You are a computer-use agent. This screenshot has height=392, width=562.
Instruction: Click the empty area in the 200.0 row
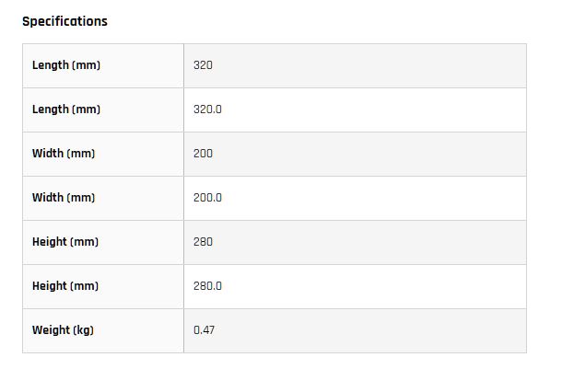pyautogui.click(x=374, y=198)
